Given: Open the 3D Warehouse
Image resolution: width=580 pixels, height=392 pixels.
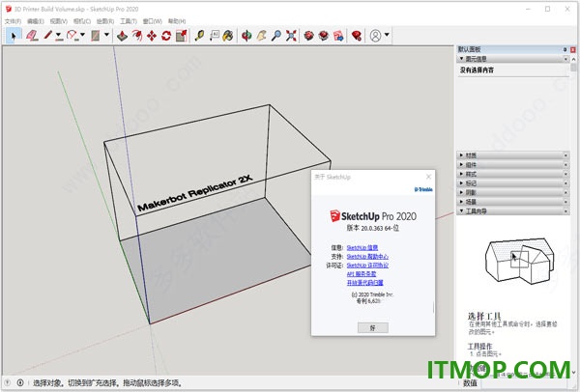Looking at the screenshot, I should 309,36.
